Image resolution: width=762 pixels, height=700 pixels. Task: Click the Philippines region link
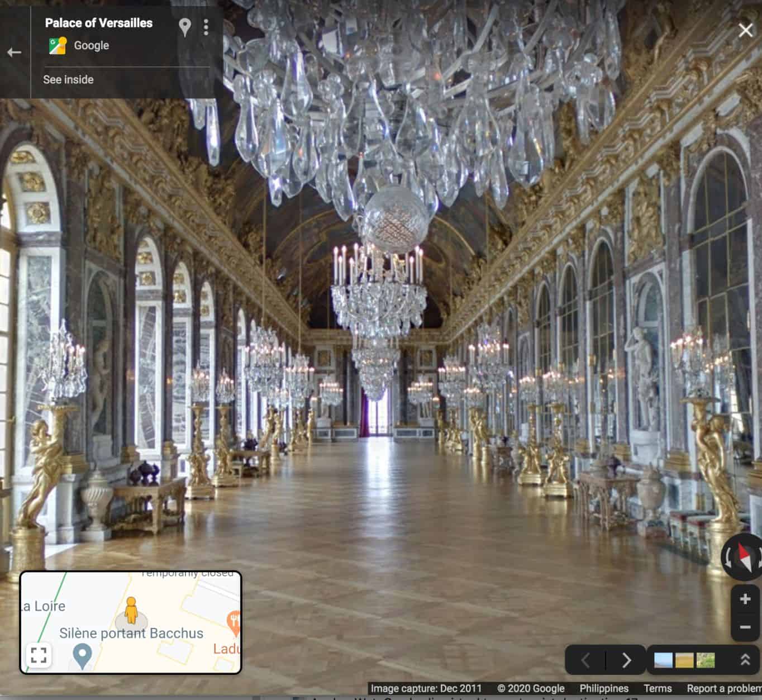pyautogui.click(x=604, y=688)
